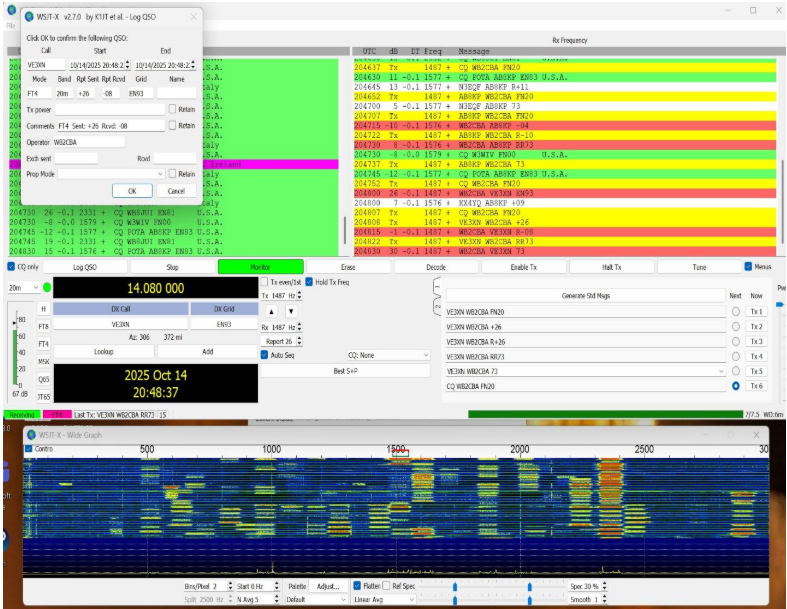Screen dimensions: 787x609
Task: Switch to FT4 mode button
Action: [43, 343]
